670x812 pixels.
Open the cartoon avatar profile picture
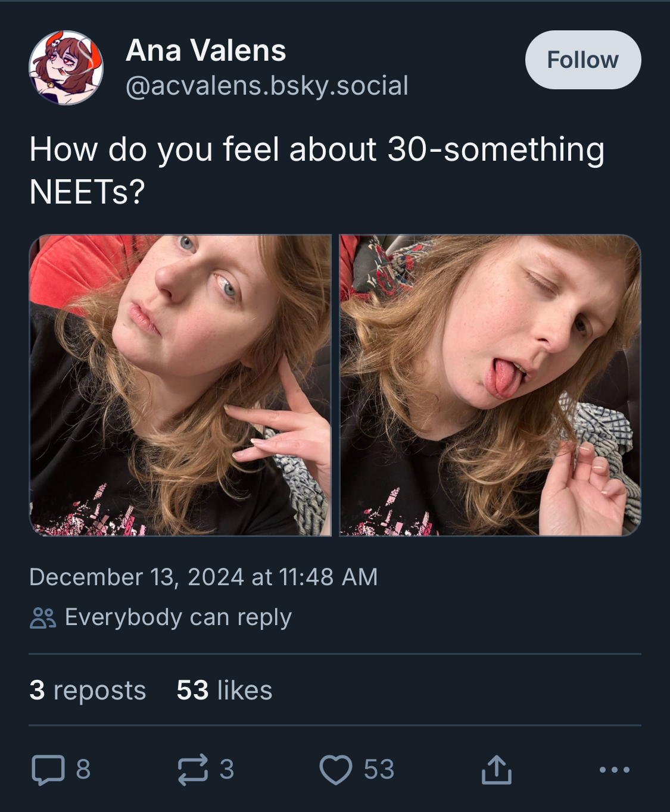point(66,68)
